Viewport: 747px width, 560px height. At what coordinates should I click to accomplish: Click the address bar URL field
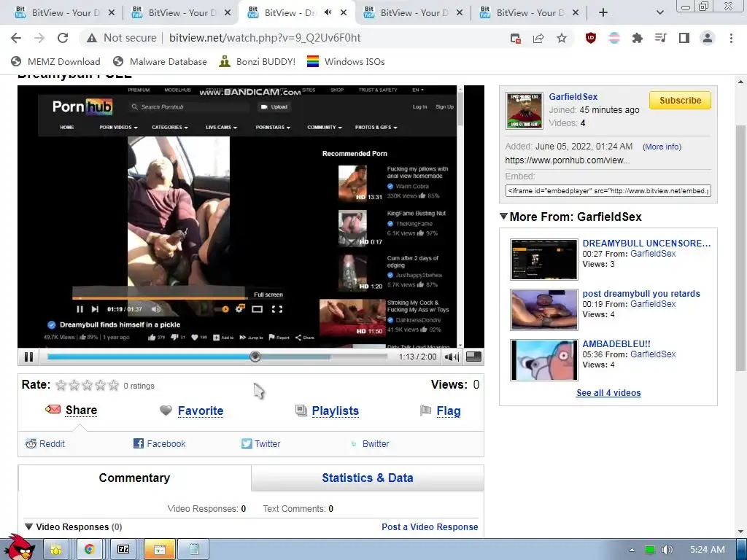click(x=265, y=38)
